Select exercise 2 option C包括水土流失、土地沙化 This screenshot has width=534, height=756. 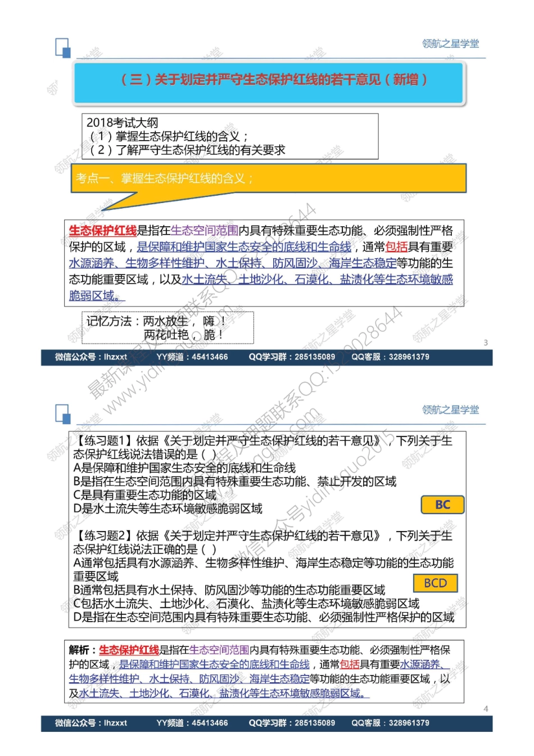(246, 604)
